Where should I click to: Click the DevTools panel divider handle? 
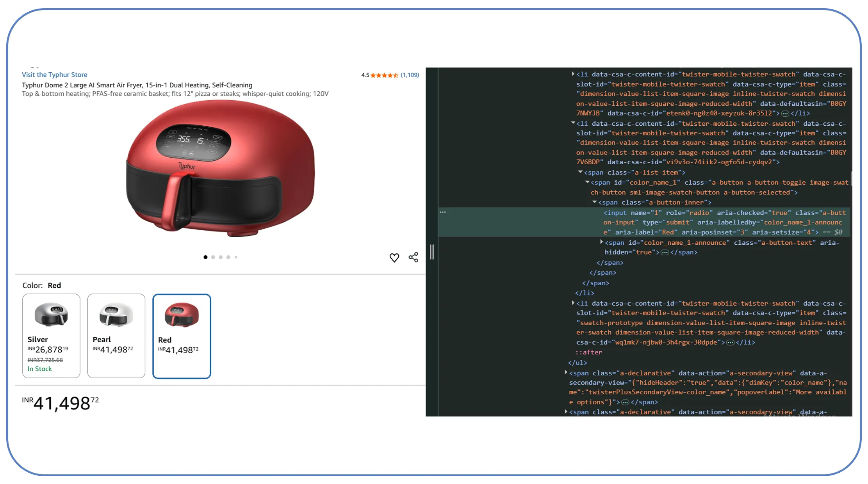[x=432, y=252]
